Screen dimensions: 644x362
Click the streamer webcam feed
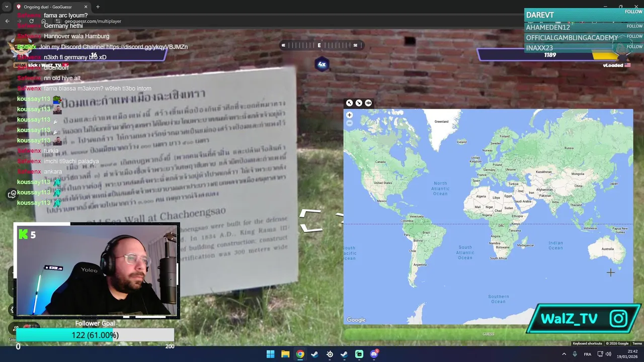tap(97, 270)
